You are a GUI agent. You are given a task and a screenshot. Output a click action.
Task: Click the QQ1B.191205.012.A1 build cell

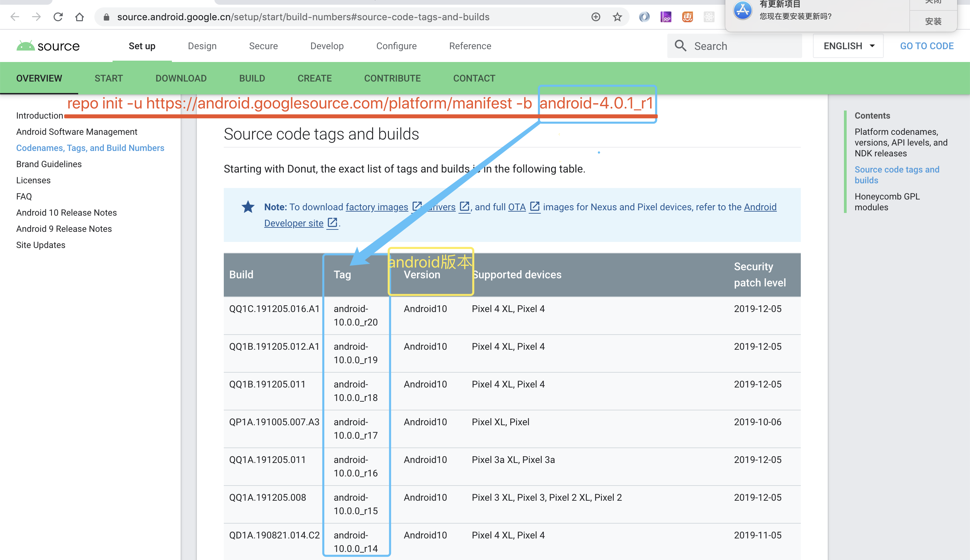click(274, 346)
